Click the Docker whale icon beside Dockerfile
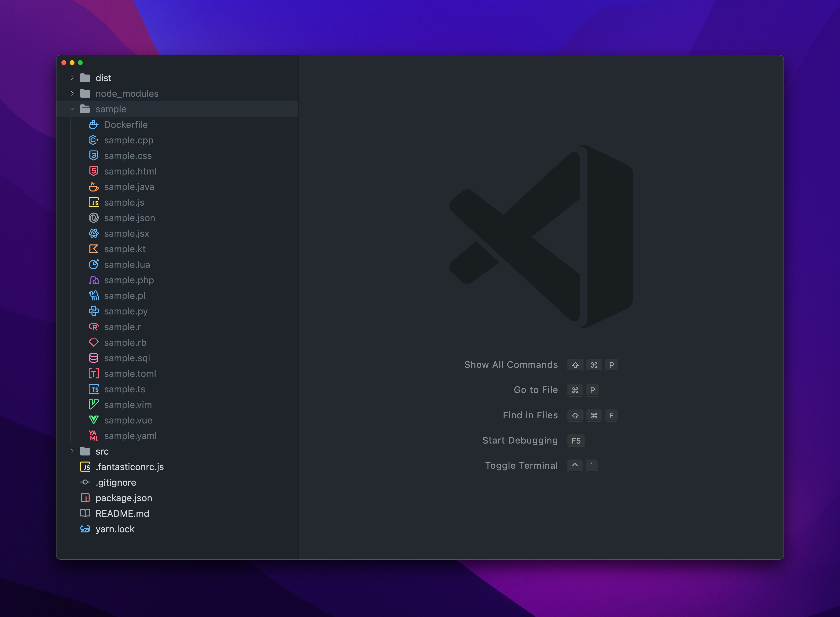Image resolution: width=840 pixels, height=617 pixels. 93,125
